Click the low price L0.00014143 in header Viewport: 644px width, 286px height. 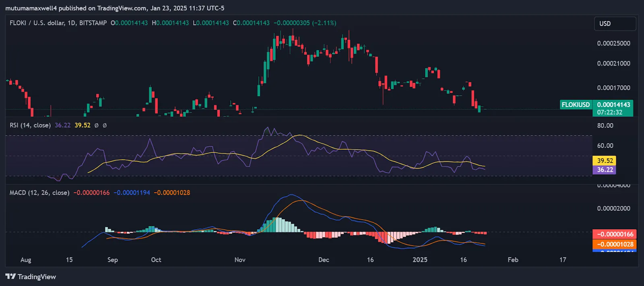point(211,23)
